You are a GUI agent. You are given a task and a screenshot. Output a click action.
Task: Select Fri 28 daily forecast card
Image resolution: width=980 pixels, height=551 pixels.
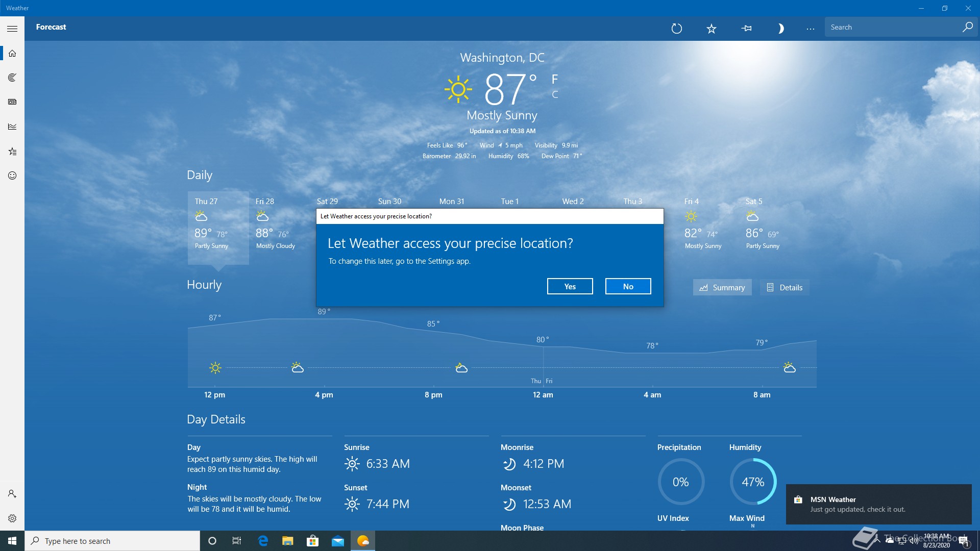click(280, 228)
